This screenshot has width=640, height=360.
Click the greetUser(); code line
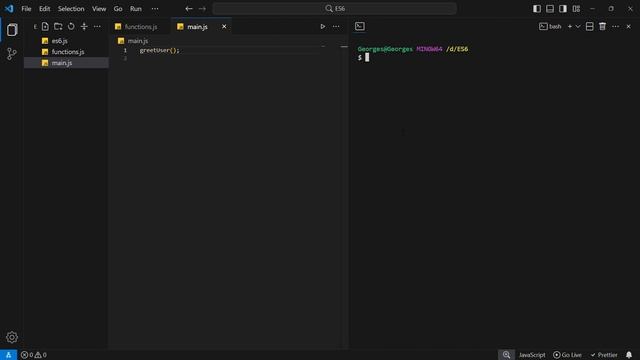tap(159, 50)
